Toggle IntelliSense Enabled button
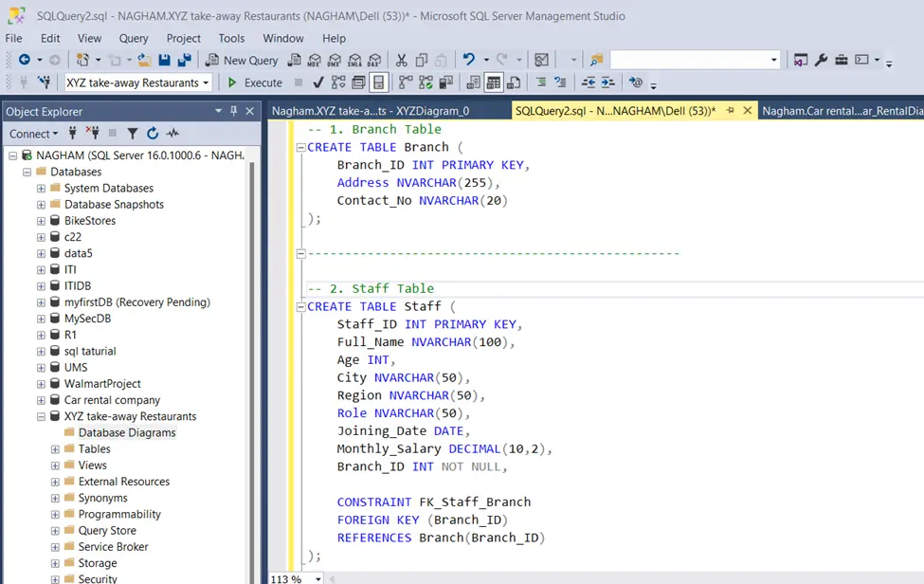Screen dimensions: 924x584 378,82
